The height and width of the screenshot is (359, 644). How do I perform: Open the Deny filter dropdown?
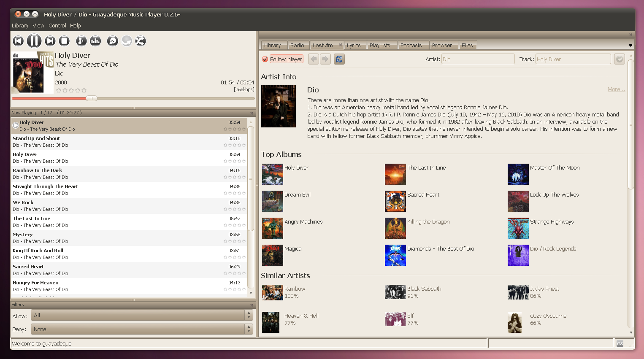tap(142, 329)
